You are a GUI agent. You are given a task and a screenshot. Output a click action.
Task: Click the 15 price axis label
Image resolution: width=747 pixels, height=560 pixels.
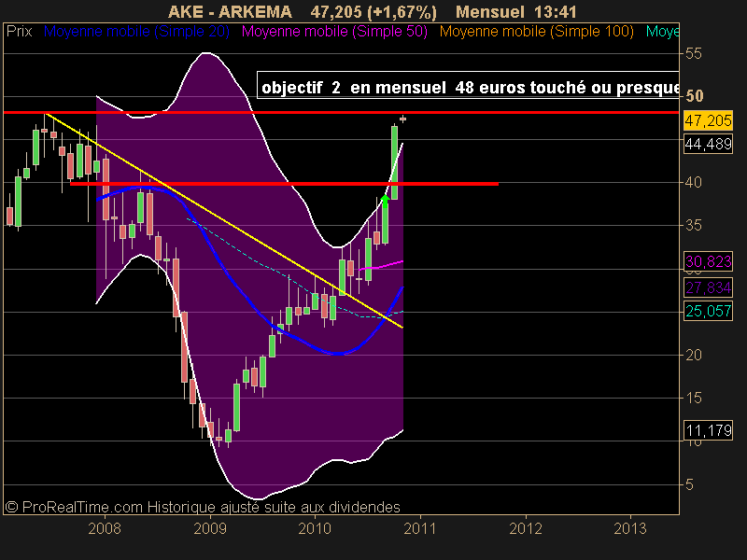pos(694,398)
